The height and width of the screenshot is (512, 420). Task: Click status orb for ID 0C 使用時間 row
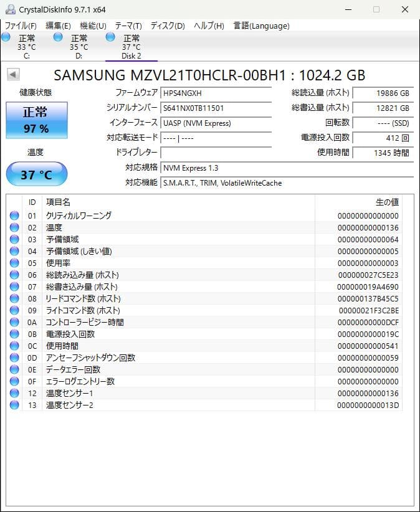[14, 346]
